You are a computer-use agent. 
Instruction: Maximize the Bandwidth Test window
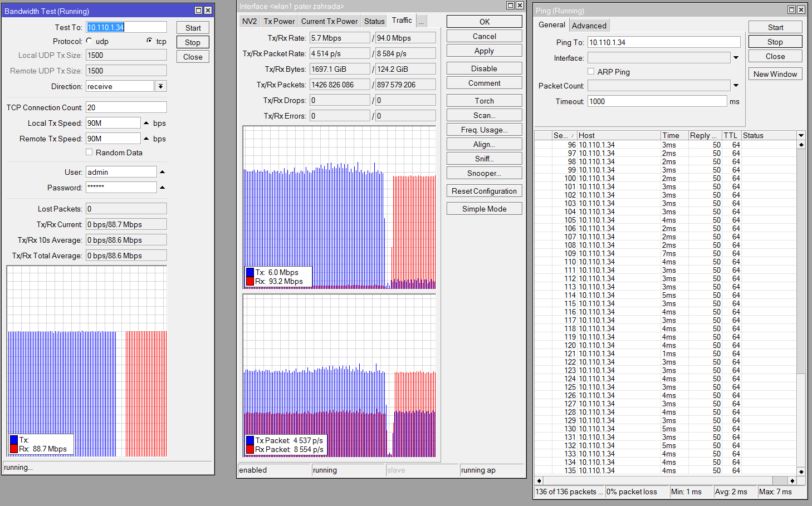[x=199, y=11]
